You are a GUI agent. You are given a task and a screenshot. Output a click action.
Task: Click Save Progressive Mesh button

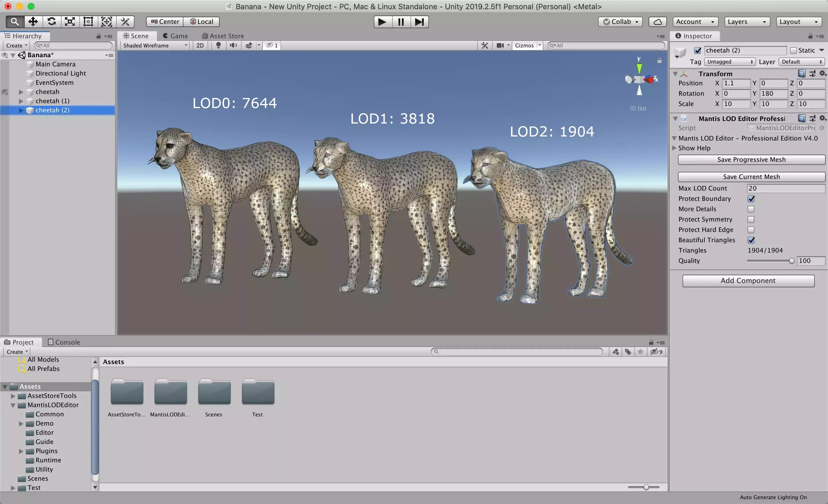[752, 159]
